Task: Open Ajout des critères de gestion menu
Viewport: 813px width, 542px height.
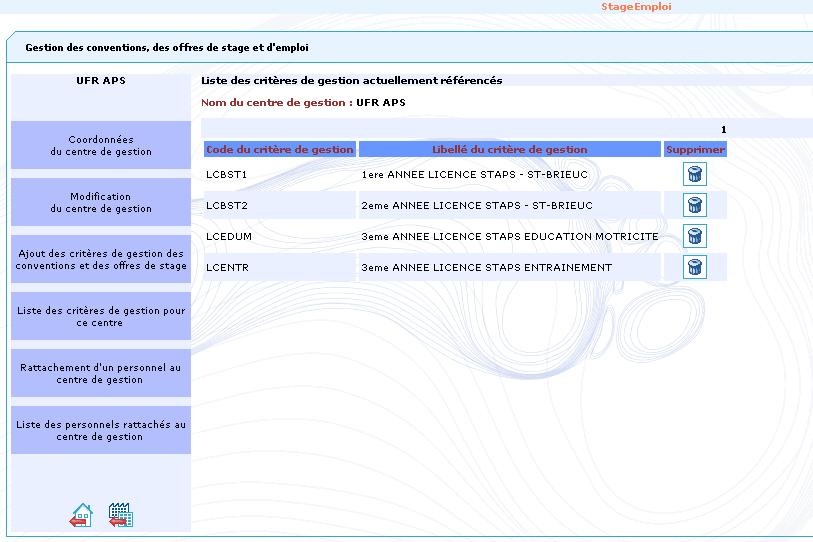Action: click(101, 260)
